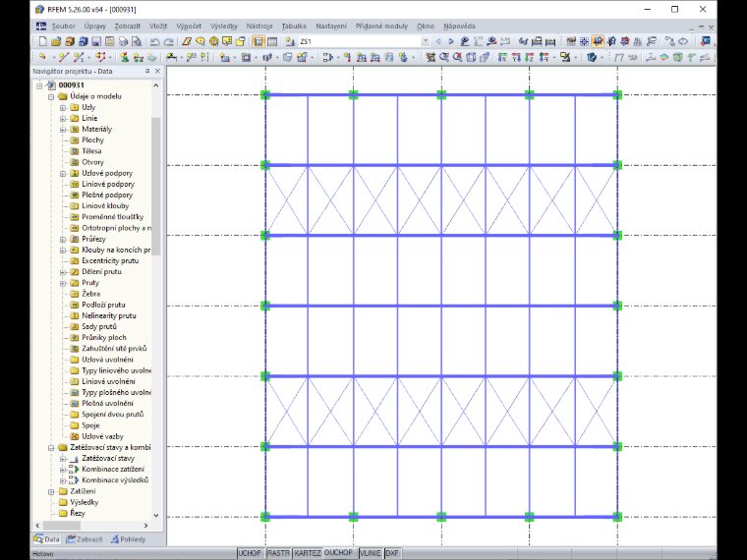
Task: Select the Žebra tree item
Action: click(x=90, y=294)
